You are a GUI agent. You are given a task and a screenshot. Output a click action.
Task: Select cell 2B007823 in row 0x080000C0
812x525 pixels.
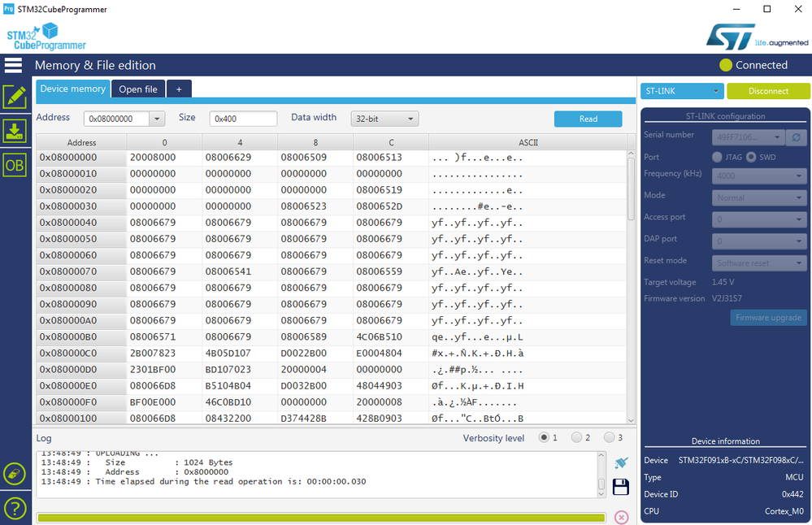[164, 353]
